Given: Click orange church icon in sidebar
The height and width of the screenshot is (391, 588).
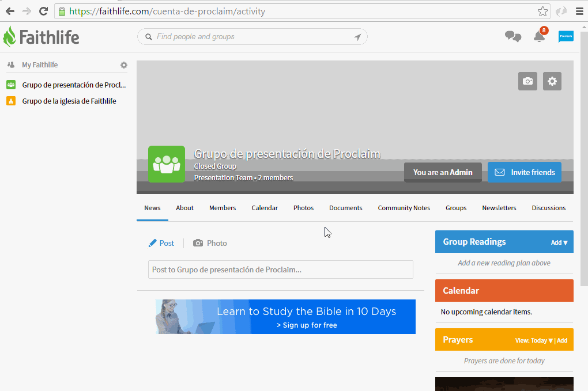Looking at the screenshot, I should pyautogui.click(x=11, y=101).
